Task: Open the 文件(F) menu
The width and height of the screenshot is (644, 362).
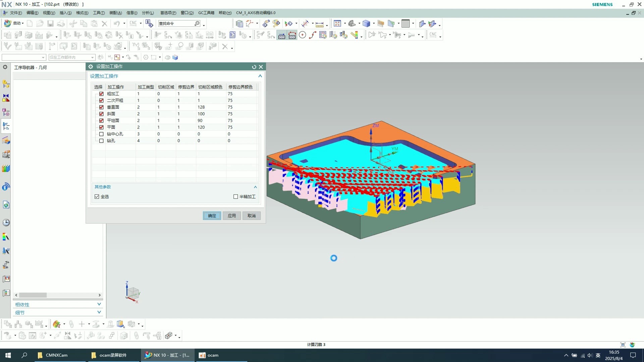Action: point(15,13)
